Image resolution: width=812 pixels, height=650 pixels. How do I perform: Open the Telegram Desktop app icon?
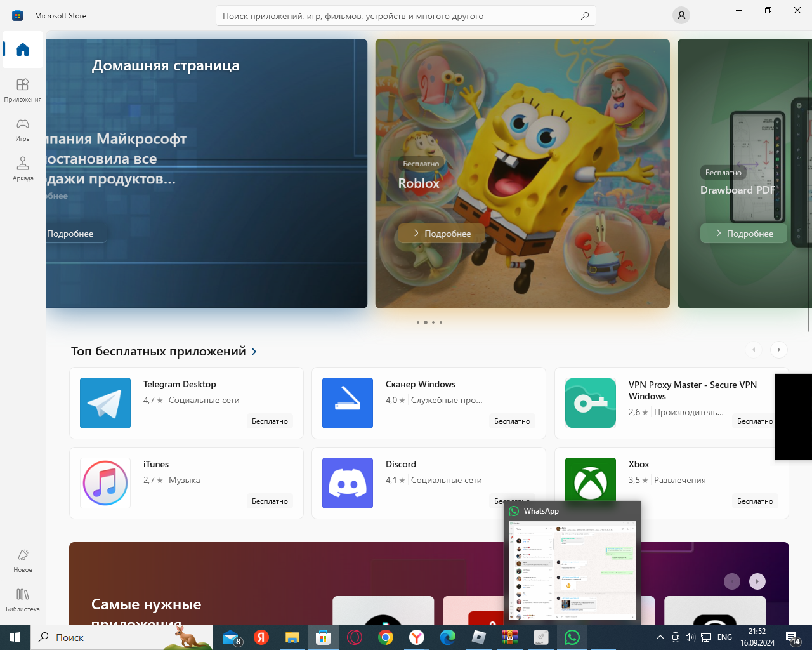tap(105, 403)
